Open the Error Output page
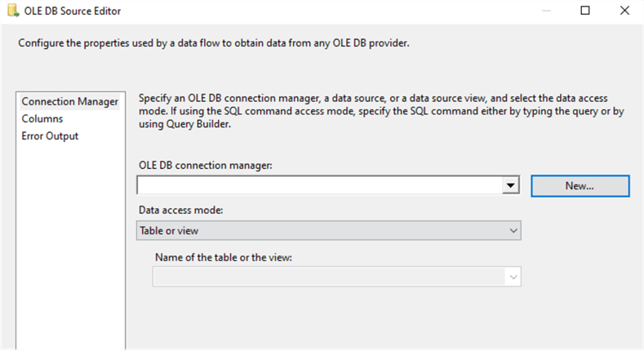Screen dimensions: 644x350 coord(51,136)
